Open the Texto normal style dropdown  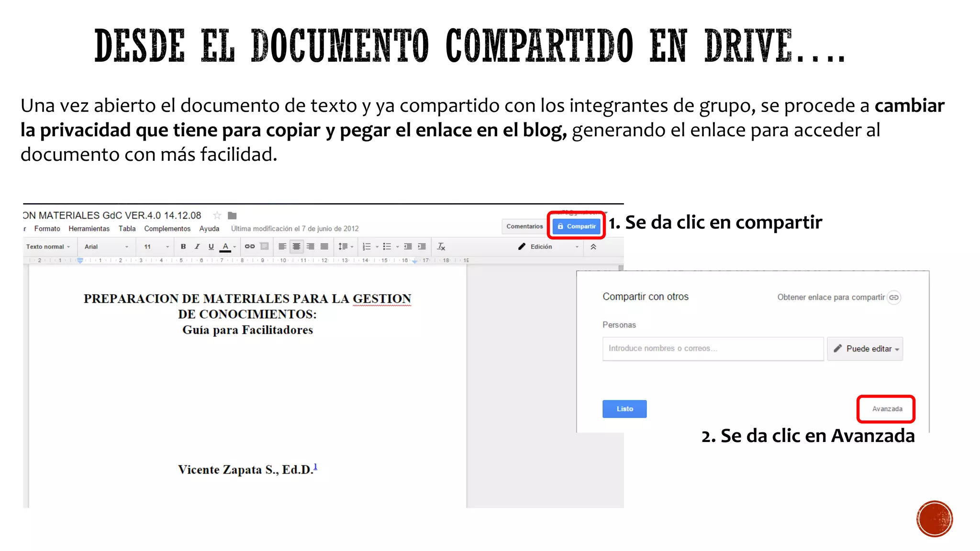[x=48, y=247]
